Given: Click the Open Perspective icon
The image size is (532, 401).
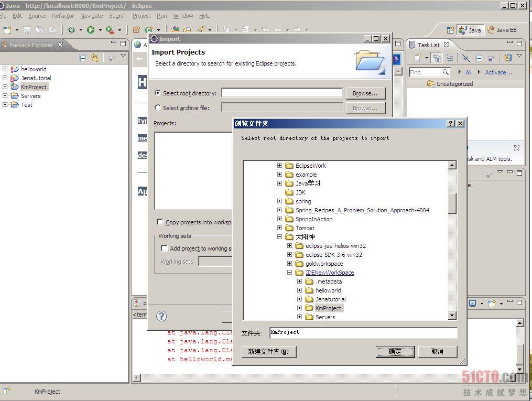Looking at the screenshot, I should pos(450,30).
